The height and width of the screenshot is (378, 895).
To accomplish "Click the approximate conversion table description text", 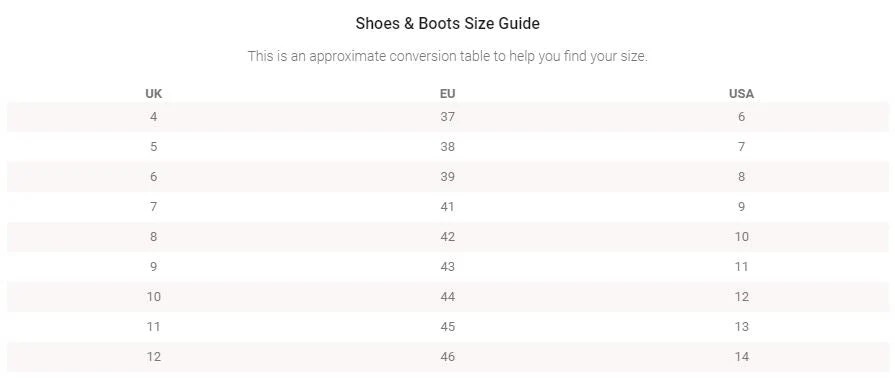I will (x=448, y=57).
